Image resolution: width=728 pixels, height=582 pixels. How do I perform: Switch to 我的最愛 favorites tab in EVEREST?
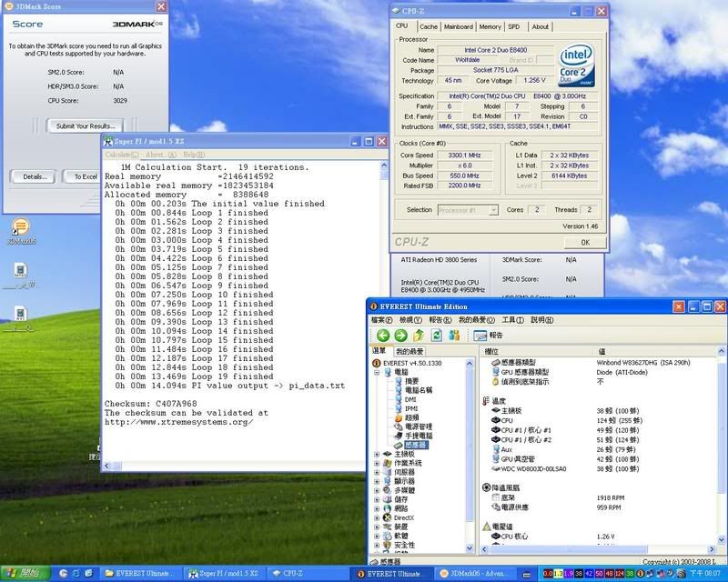click(409, 351)
